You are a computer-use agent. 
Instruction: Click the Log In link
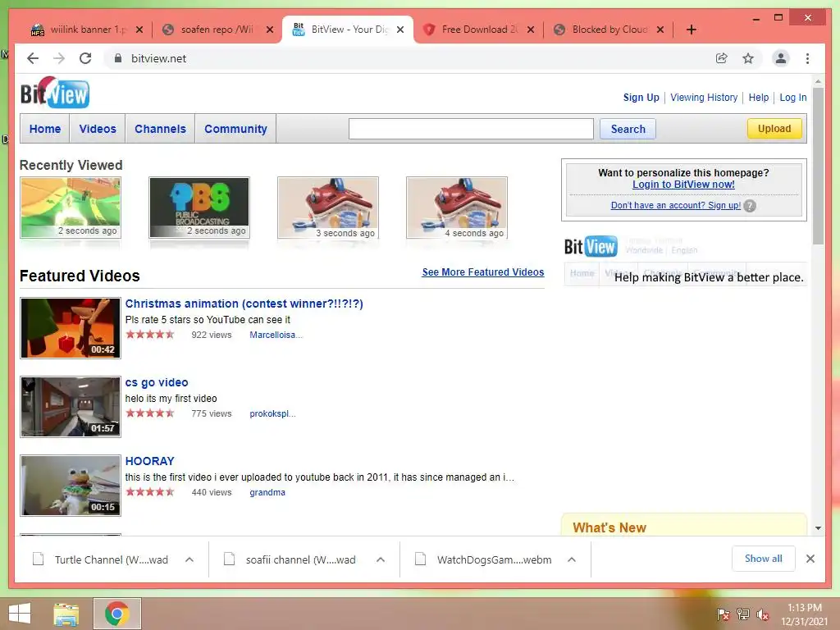[793, 98]
